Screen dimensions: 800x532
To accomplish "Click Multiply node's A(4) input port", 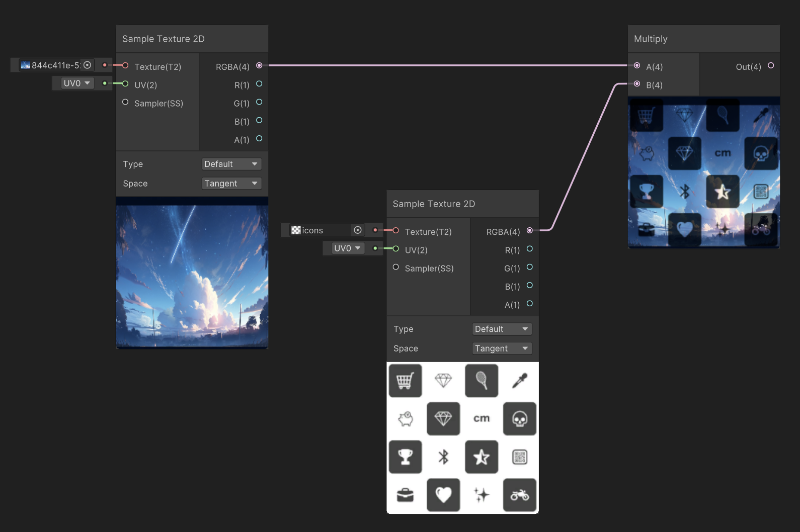I will pyautogui.click(x=637, y=65).
